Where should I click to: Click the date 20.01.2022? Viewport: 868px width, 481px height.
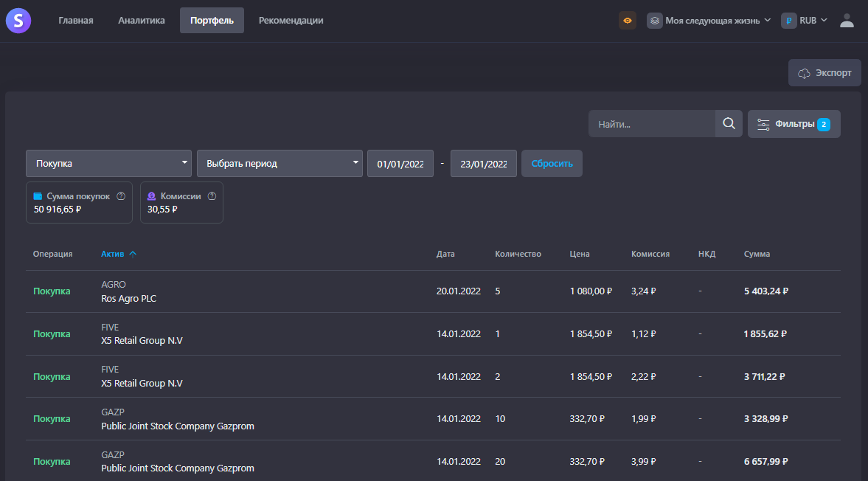click(x=459, y=291)
